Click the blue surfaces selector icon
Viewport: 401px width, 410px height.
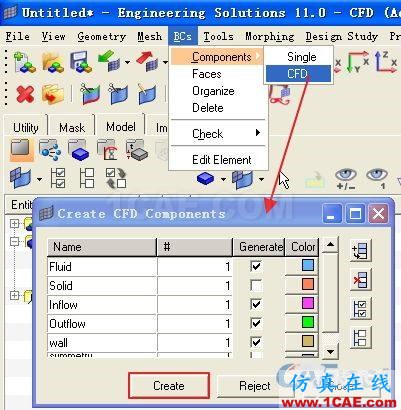21,178
